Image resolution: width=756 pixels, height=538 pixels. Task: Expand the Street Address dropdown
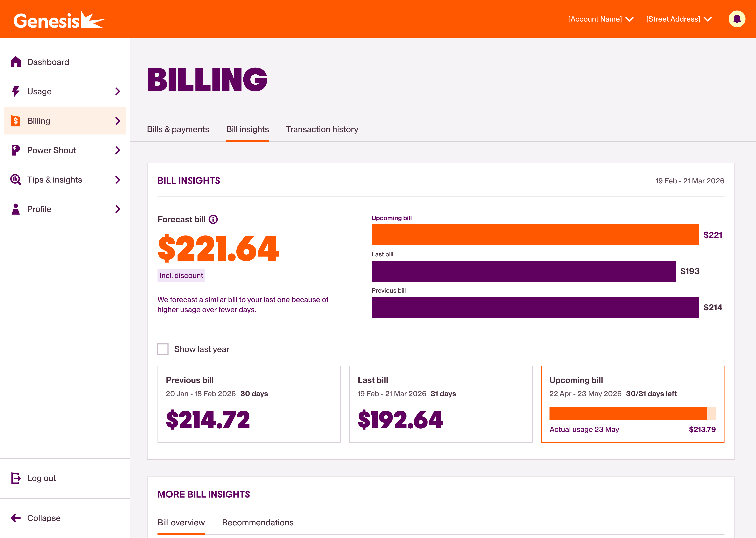coord(678,19)
